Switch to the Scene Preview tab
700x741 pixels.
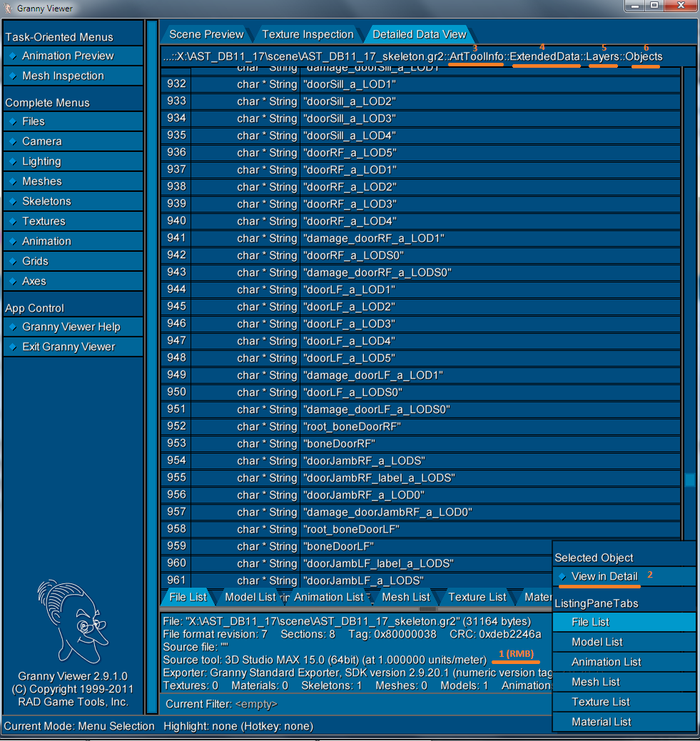206,34
